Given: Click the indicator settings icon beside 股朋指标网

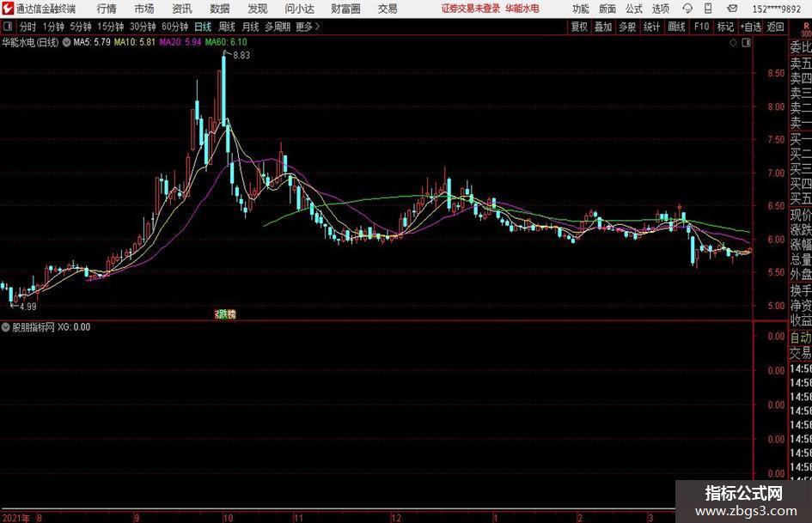Looking at the screenshot, I should pos(6,327).
